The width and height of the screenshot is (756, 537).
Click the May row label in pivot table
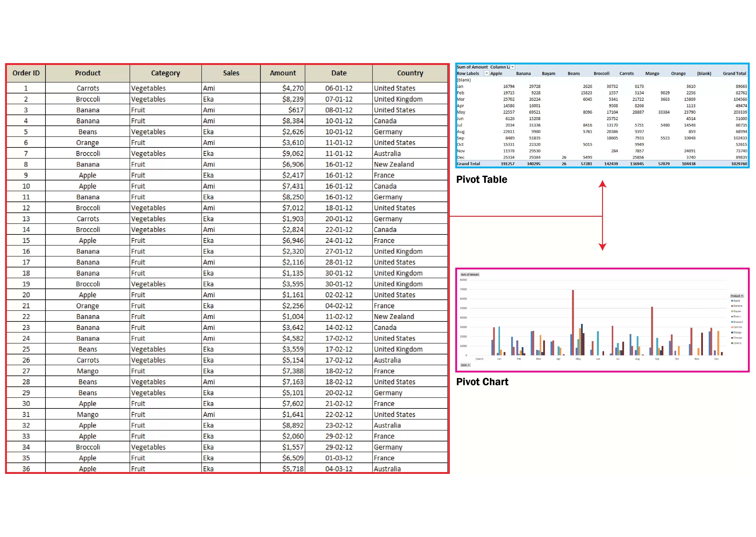pyautogui.click(x=461, y=112)
